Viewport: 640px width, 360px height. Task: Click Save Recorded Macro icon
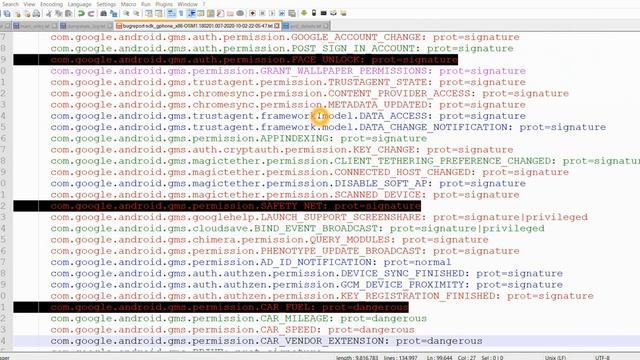[291, 13]
